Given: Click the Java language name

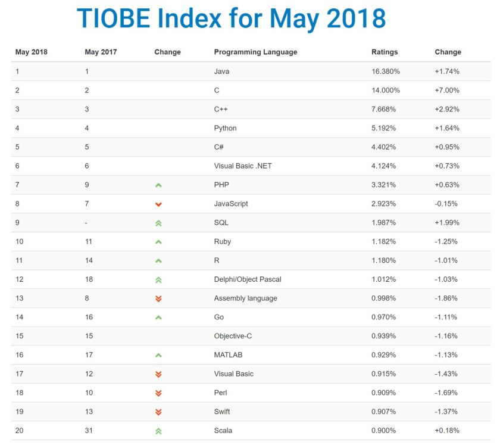Looking at the screenshot, I should (221, 71).
